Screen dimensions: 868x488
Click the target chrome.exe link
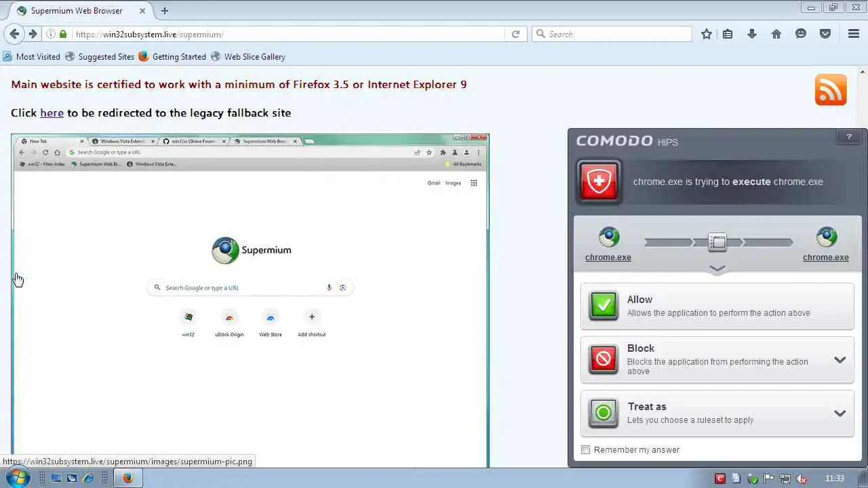pos(826,258)
